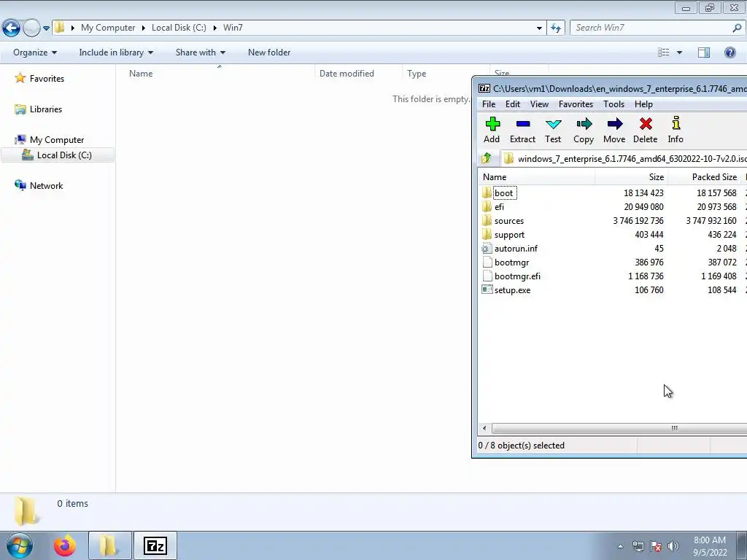Open the Windows Start menu orb
Screen dimensions: 747x560
pos(20,545)
